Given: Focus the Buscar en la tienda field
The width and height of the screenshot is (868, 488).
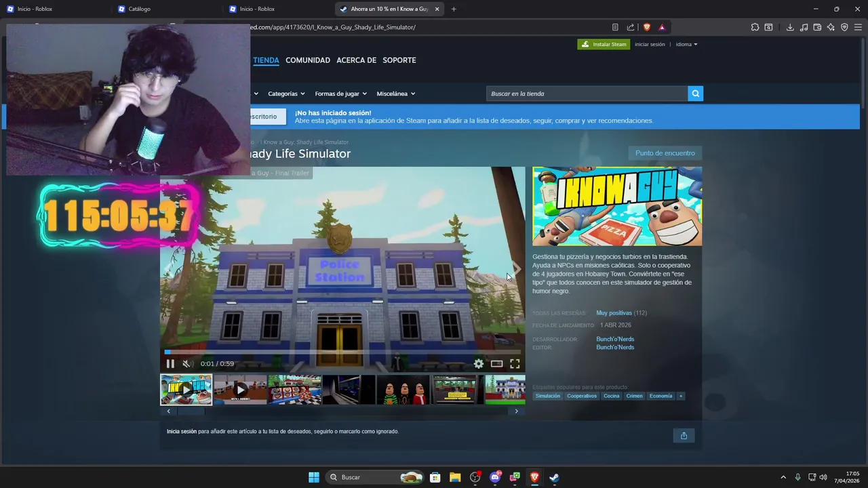Looking at the screenshot, I should click(587, 94).
